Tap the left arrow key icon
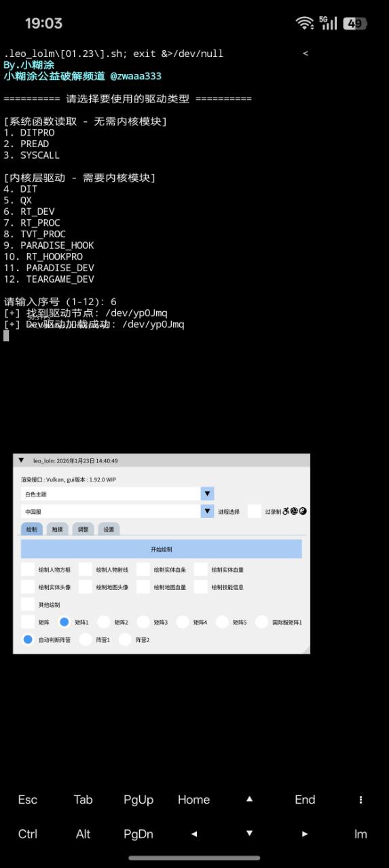The image size is (389, 868). coord(194,834)
